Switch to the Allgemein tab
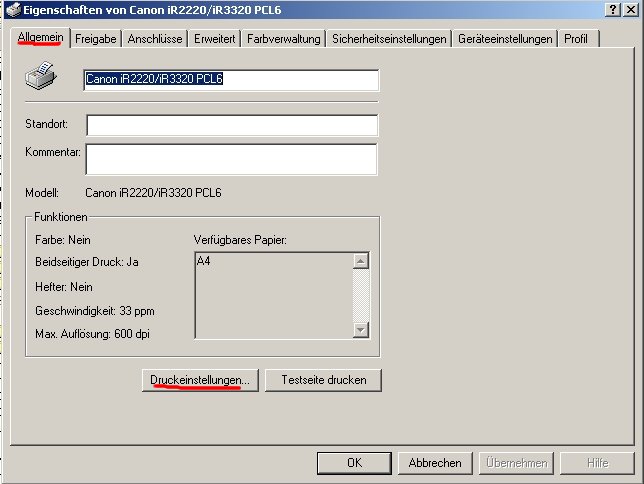 tap(40, 38)
